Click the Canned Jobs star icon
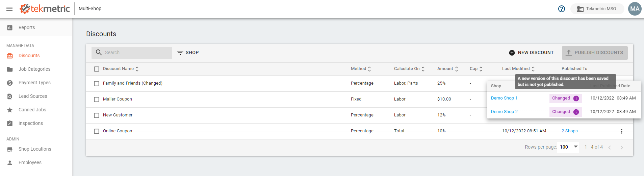The height and width of the screenshot is (176, 644). click(10, 110)
